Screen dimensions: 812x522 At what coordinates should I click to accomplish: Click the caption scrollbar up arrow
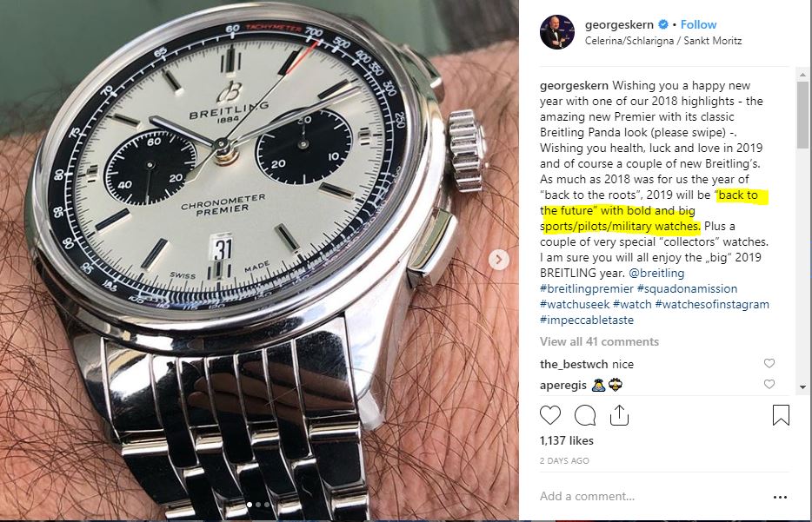click(802, 75)
